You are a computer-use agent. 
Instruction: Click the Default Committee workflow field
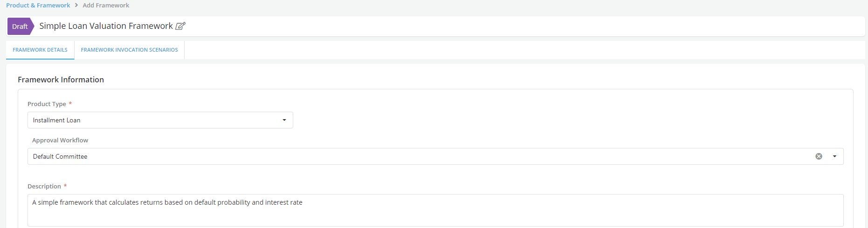pos(420,156)
